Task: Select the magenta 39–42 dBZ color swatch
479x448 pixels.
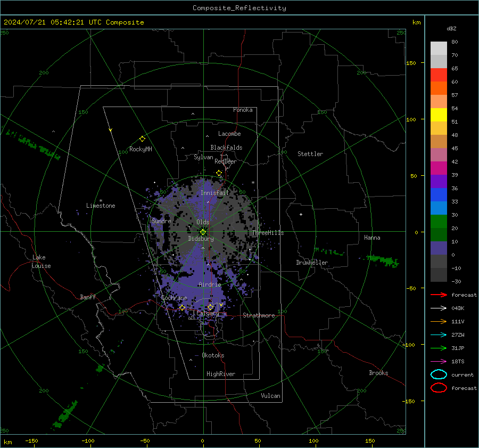Action: tap(439, 168)
